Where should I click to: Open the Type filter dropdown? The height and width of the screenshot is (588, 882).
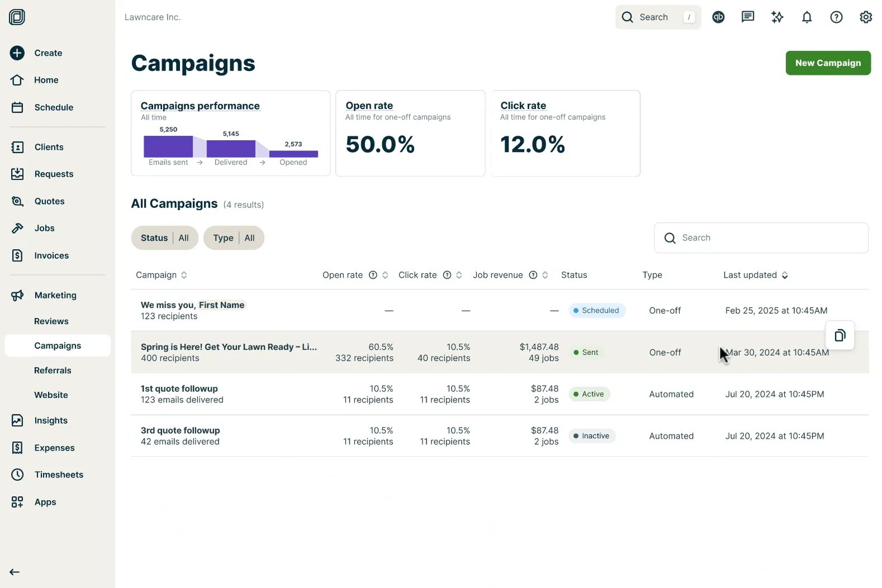click(x=234, y=238)
